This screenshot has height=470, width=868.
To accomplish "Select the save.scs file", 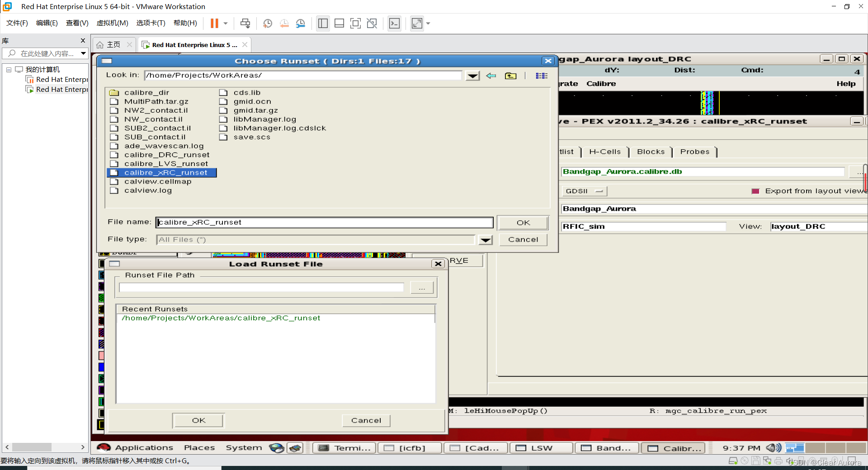I will point(245,137).
